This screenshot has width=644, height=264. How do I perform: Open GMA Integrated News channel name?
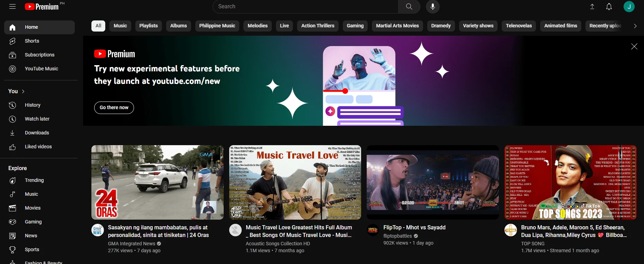132,244
